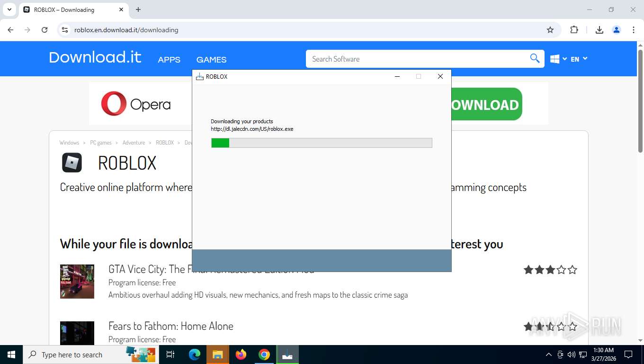Select the ROBLOX – Downloading tab
This screenshot has height=364, width=644.
73,9
